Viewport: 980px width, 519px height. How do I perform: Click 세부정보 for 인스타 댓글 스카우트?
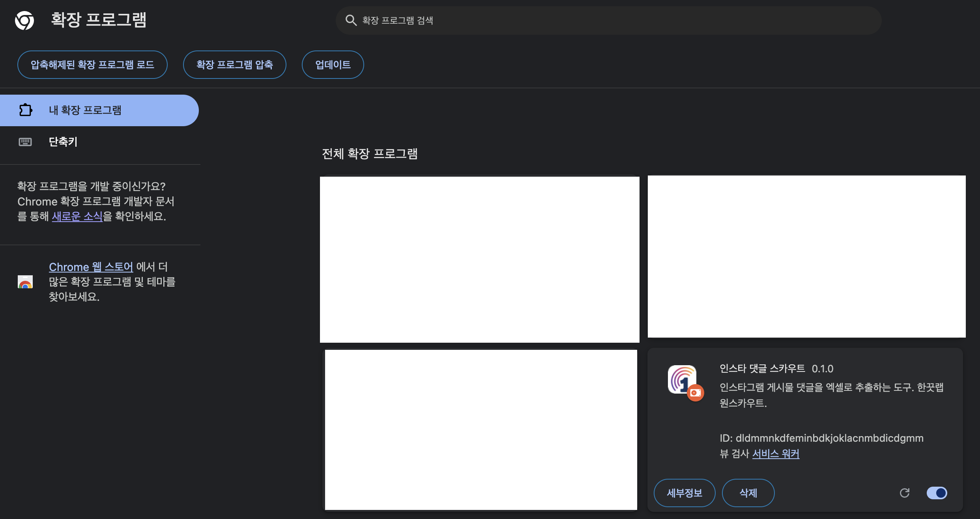point(685,493)
